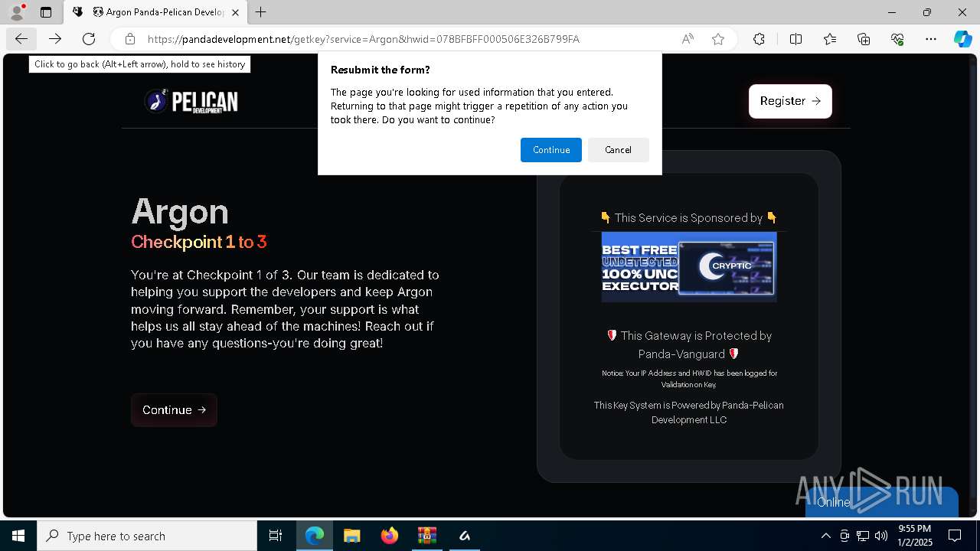Click the address bar URL
Screen dimensions: 980x551
click(363, 39)
